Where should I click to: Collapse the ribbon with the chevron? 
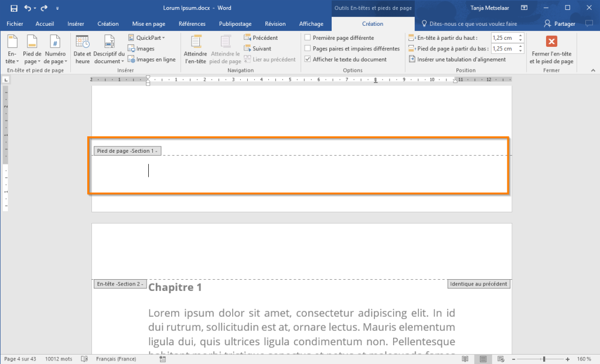coord(593,70)
